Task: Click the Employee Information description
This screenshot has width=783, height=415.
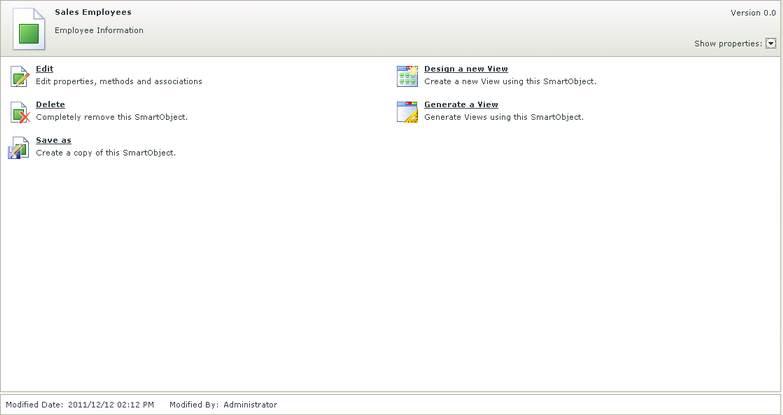Action: click(99, 30)
